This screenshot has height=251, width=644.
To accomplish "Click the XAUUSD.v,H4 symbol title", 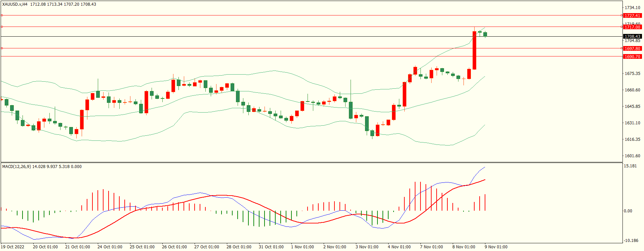I will (15, 4).
